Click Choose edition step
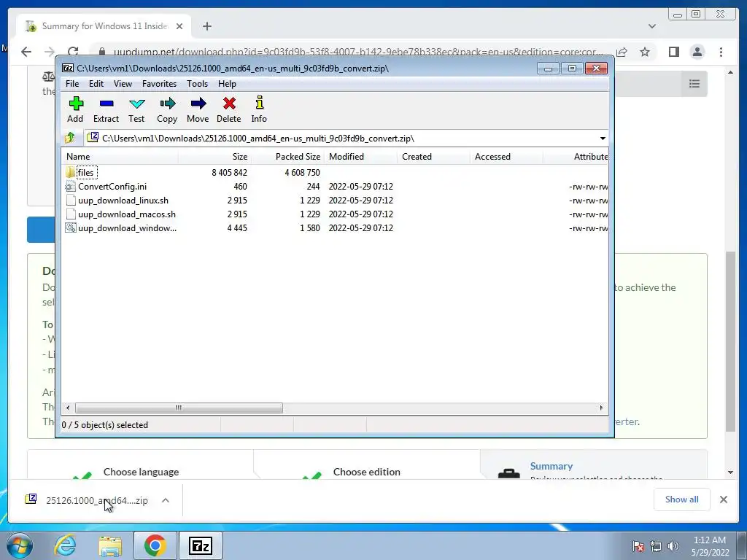 366,472
